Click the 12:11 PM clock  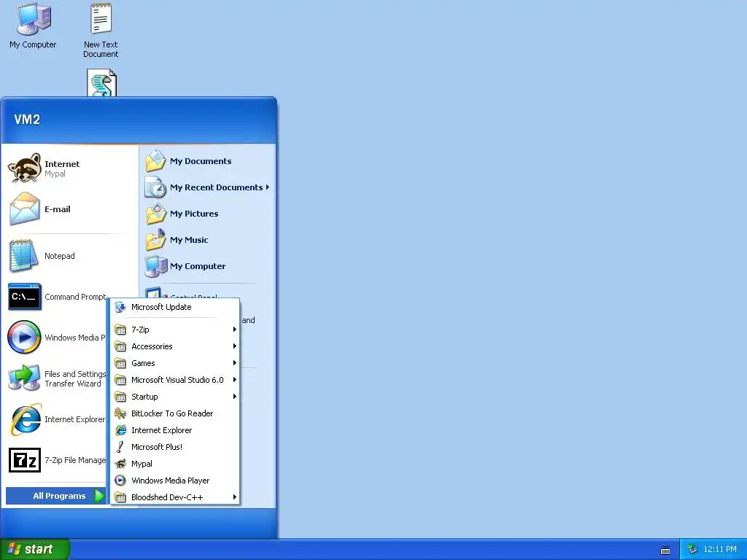coord(720,549)
